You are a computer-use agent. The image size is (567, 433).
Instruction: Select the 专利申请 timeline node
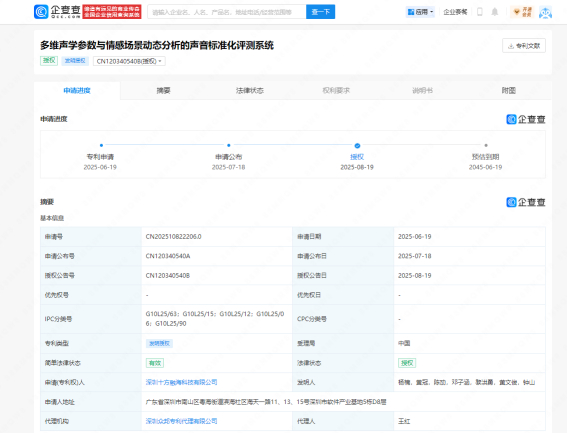[101, 145]
